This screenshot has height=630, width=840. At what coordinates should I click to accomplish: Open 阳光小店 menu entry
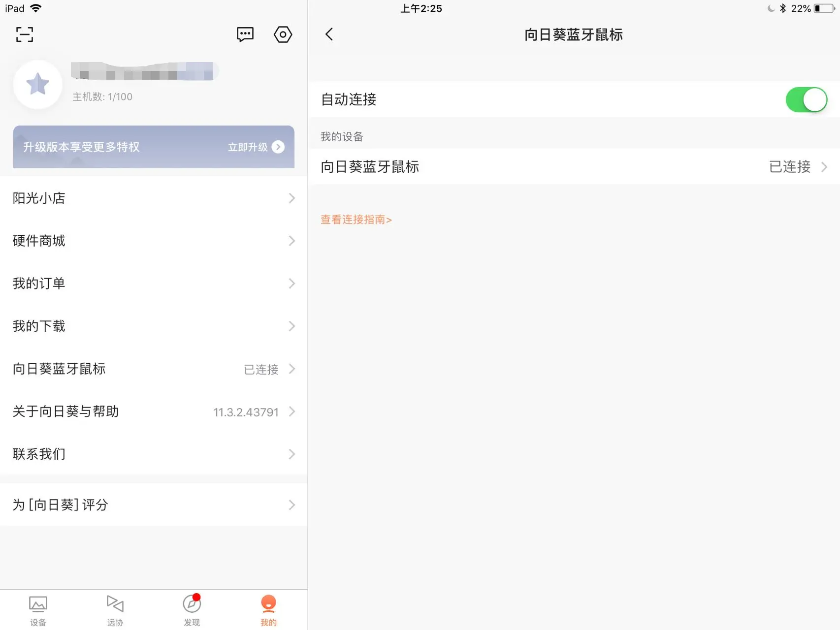(154, 198)
